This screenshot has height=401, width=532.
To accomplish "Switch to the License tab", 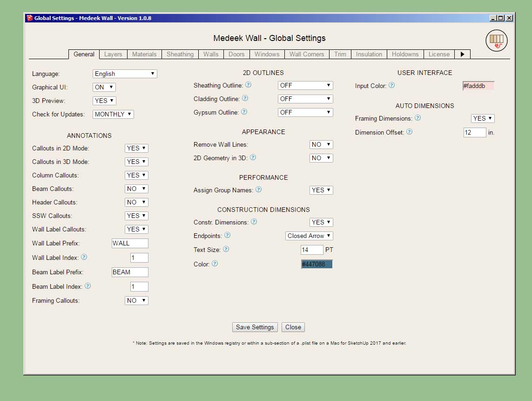I will (x=439, y=54).
